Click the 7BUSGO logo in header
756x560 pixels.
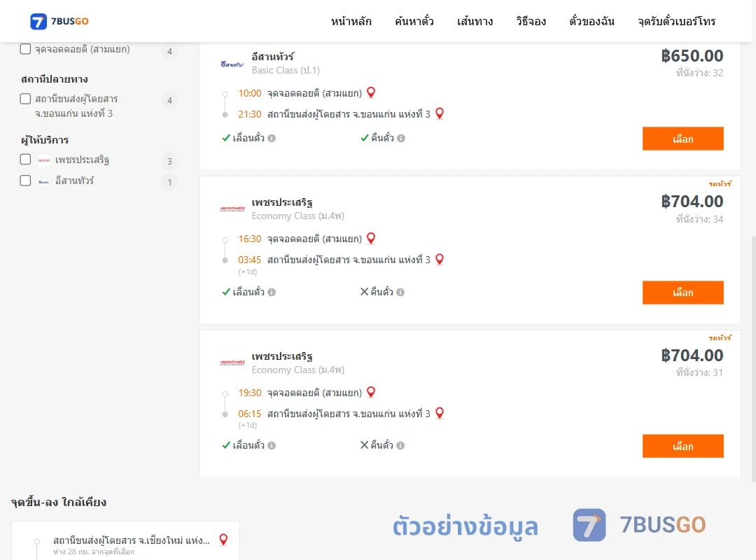[x=59, y=21]
